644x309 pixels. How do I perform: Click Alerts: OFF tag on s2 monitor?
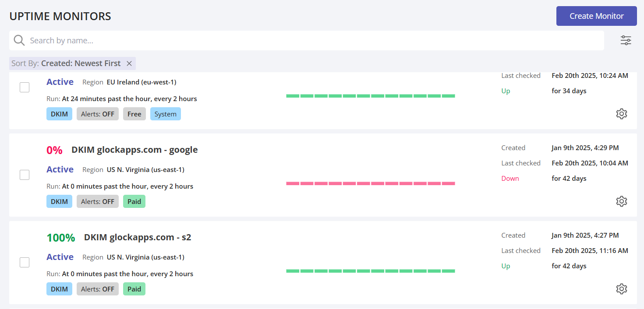click(97, 289)
